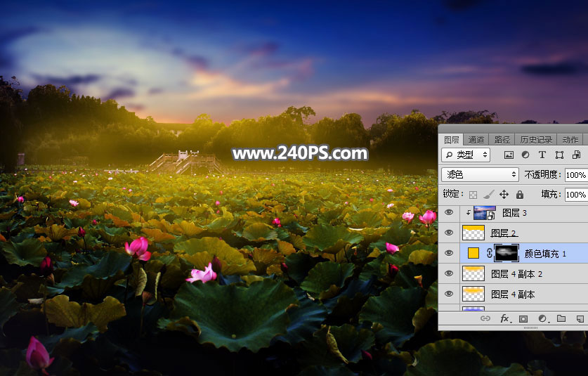Switch to the 动作 tab
The height and width of the screenshot is (376, 588).
click(x=570, y=140)
